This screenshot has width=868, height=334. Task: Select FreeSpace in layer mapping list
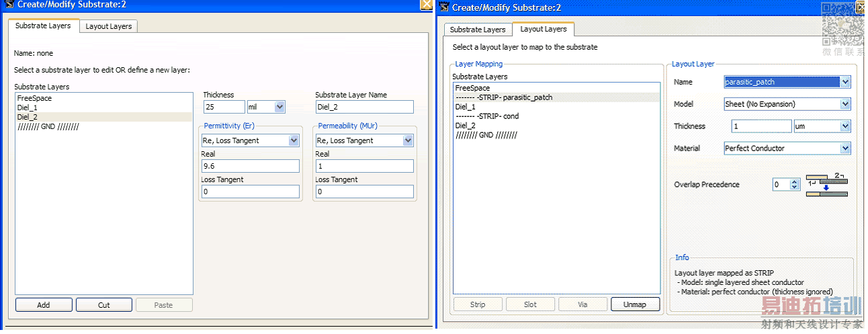click(557, 88)
